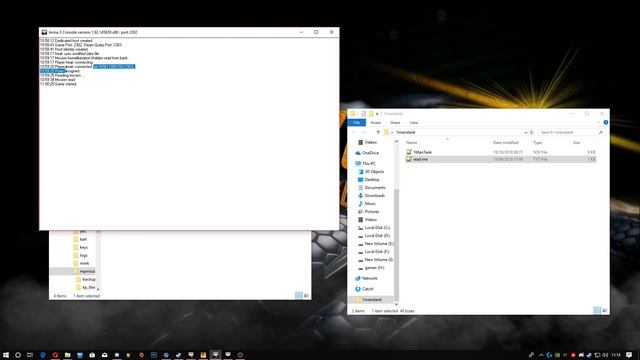Switch to Large icons view in 1mandtank window
This screenshot has height=360, width=640.
coord(604,311)
